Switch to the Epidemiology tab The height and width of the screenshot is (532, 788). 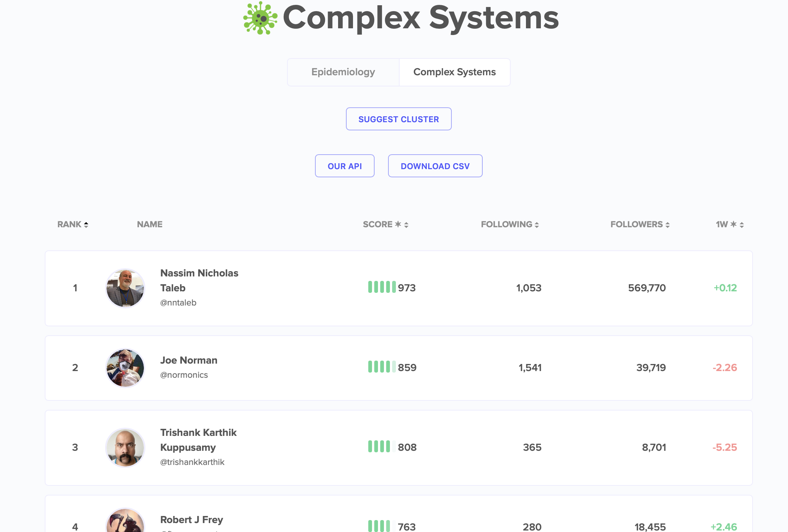coord(343,72)
